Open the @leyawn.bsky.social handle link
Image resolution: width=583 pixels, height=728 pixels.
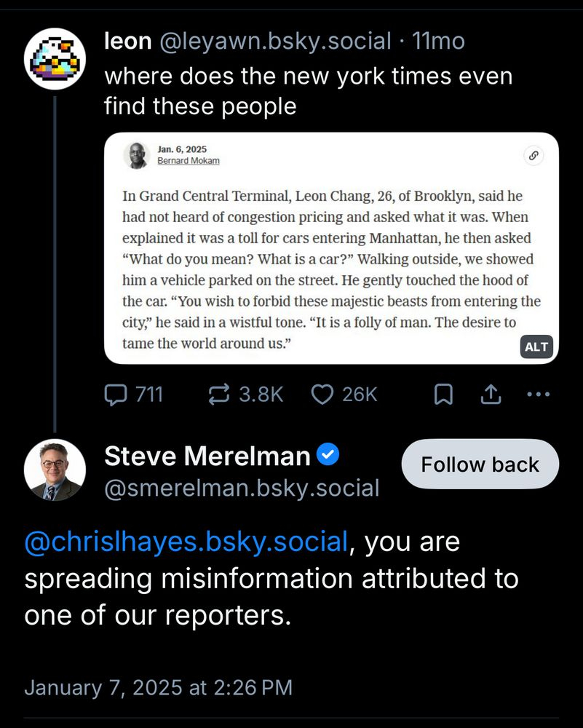coord(275,41)
